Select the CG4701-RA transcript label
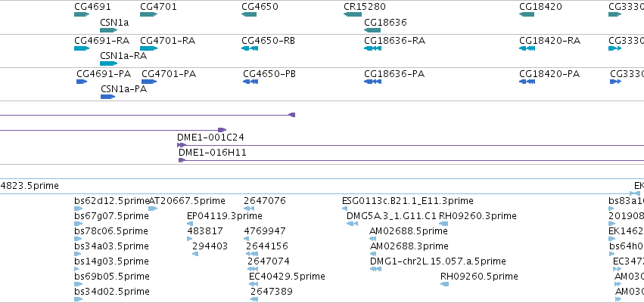Screen dimensions: 644x303 pos(167,41)
